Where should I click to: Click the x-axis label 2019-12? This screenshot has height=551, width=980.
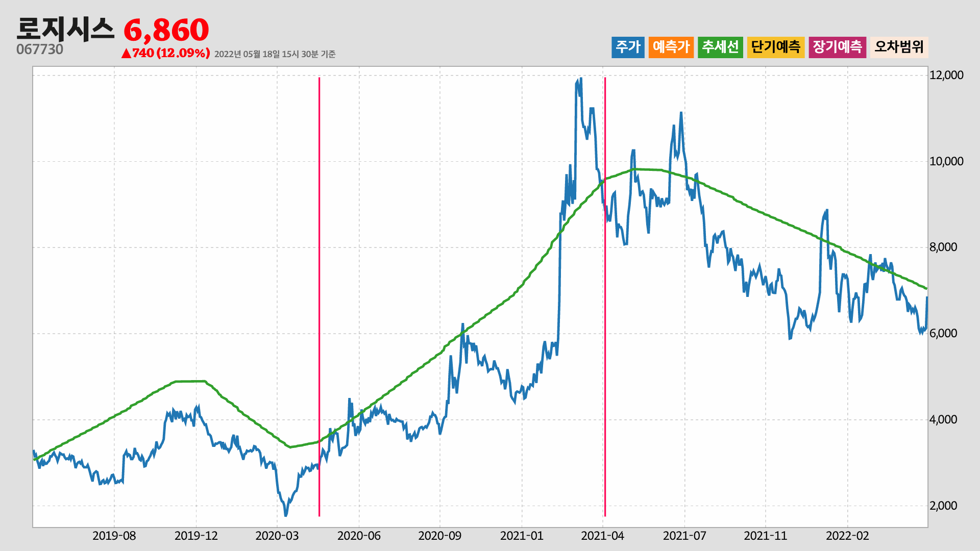pyautogui.click(x=196, y=536)
